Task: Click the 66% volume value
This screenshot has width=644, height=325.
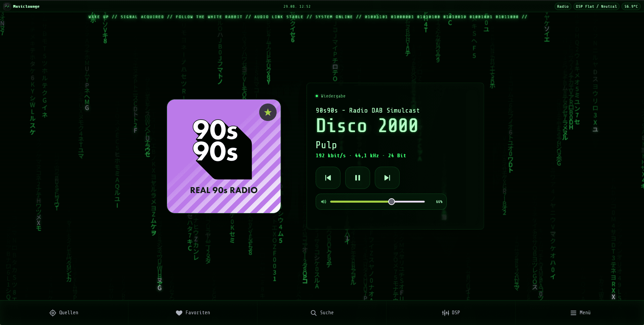Action: click(x=439, y=202)
